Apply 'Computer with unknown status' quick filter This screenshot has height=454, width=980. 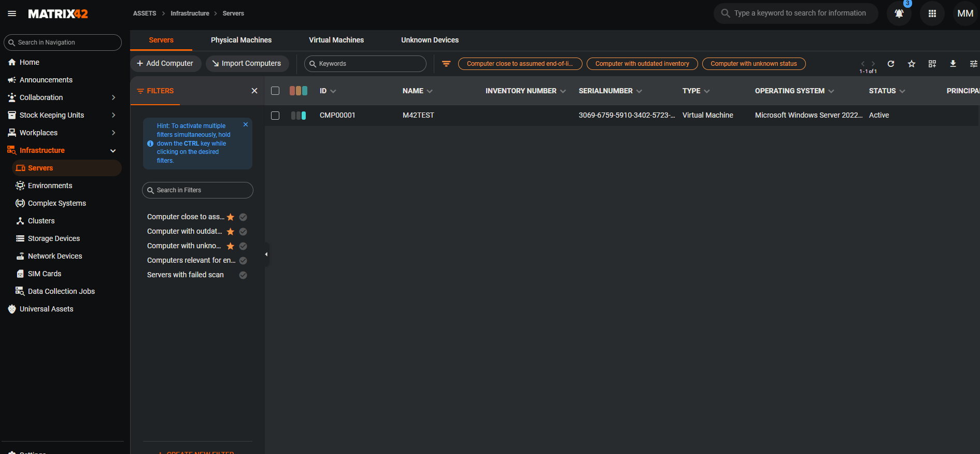pyautogui.click(x=754, y=64)
